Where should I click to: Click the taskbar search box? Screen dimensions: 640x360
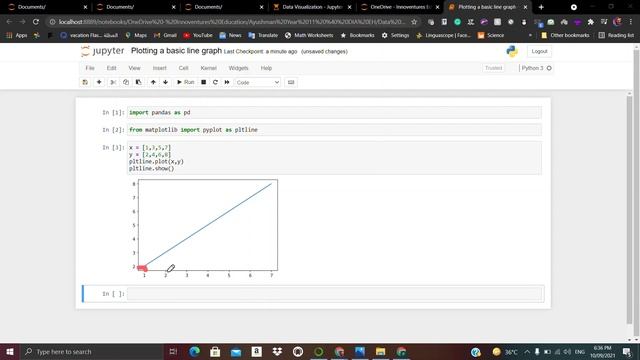92,351
